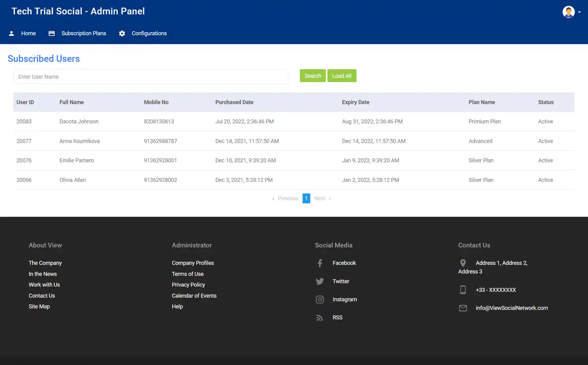Open the Subscription Plans menu
The height and width of the screenshot is (365, 588).
83,33
